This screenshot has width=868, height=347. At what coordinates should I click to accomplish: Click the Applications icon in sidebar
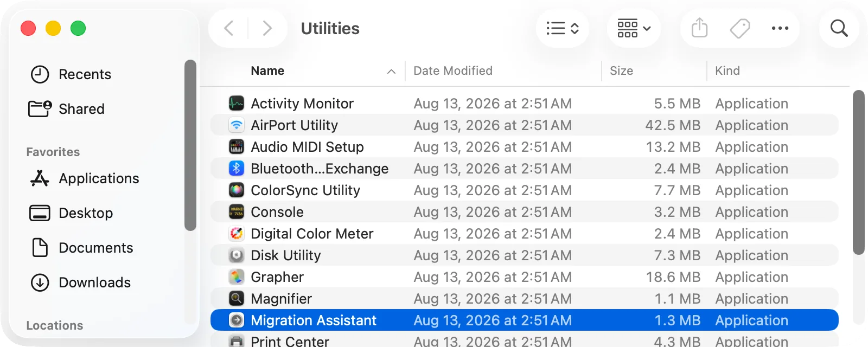40,178
